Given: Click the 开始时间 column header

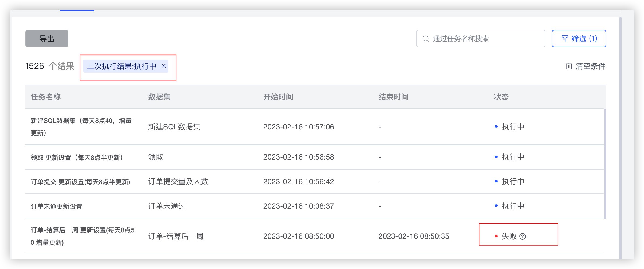Looking at the screenshot, I should click(x=278, y=97).
